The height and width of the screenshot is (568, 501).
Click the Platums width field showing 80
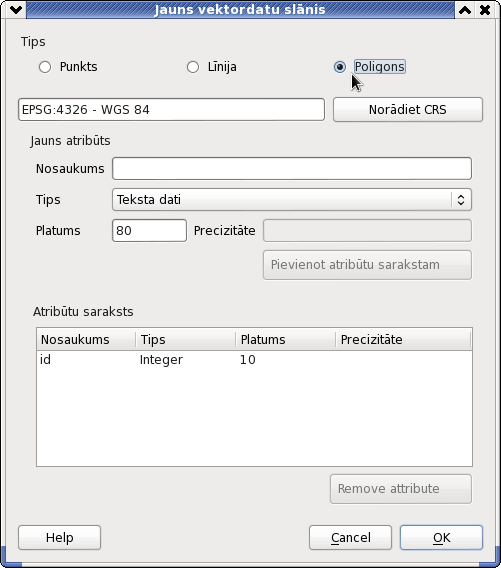click(149, 230)
